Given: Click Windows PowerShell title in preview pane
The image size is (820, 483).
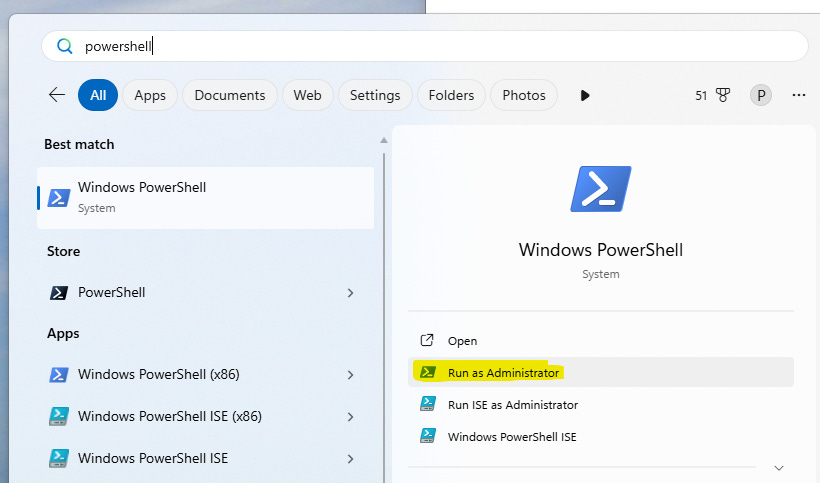Looking at the screenshot, I should 601,250.
